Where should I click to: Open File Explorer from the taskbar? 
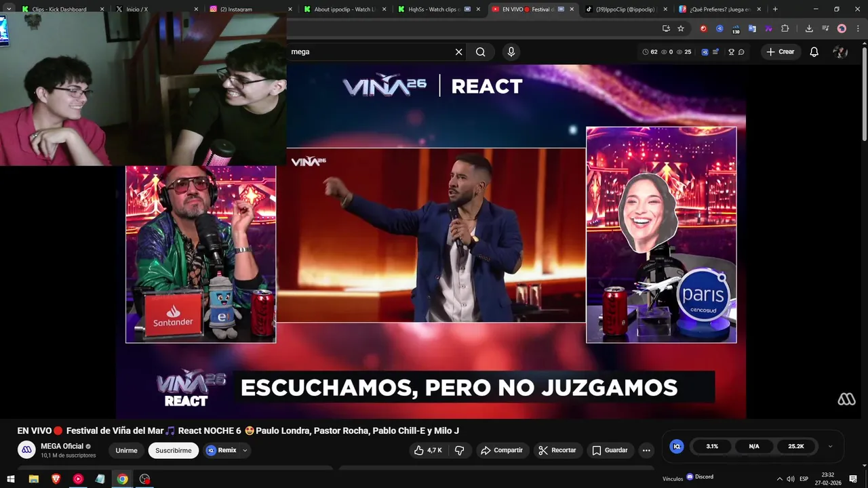33,479
